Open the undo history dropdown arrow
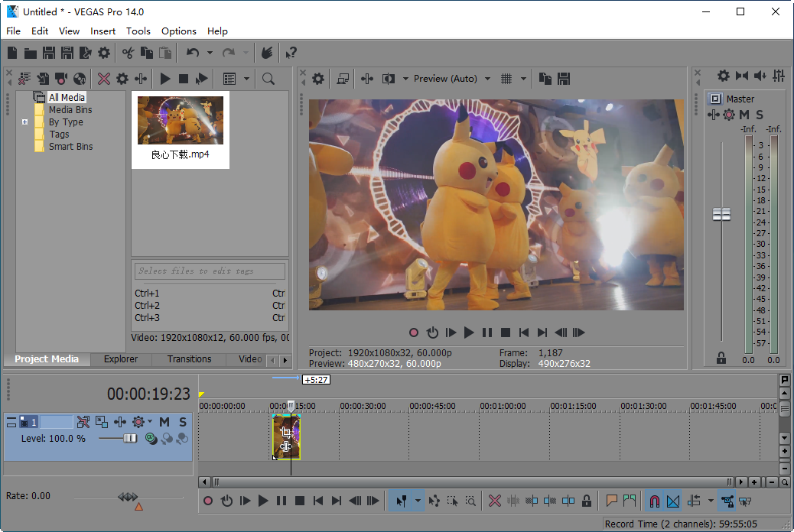The image size is (794, 532). click(210, 53)
